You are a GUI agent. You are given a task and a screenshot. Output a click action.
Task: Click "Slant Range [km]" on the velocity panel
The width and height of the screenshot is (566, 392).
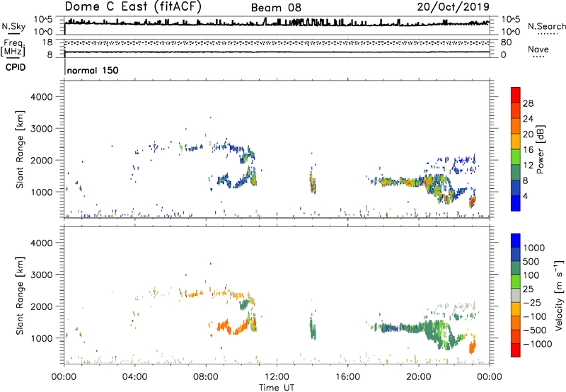point(20,296)
